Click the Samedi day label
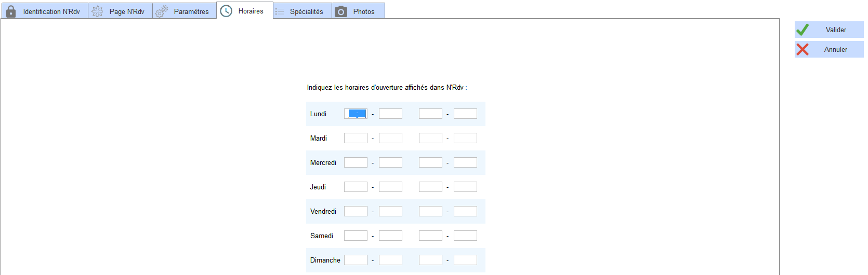 322,236
